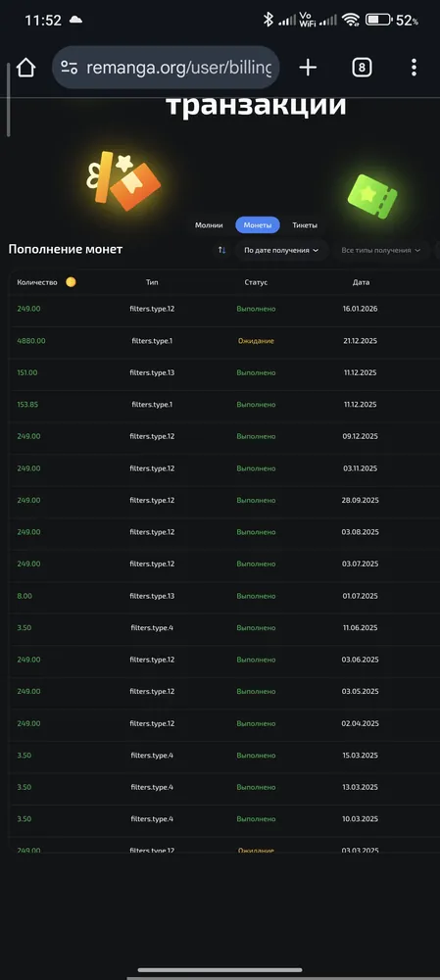Open the site info icon in address bar
440x980 pixels.
[x=70, y=68]
